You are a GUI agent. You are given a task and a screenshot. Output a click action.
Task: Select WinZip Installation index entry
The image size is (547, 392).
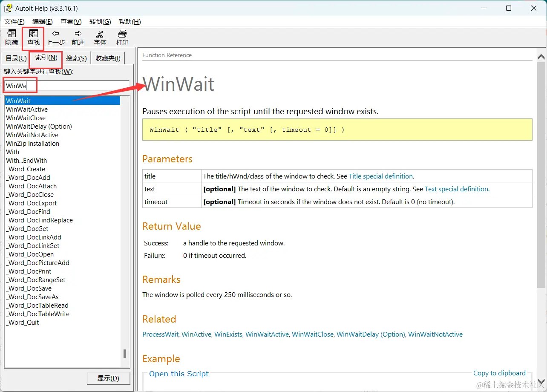[x=32, y=144]
